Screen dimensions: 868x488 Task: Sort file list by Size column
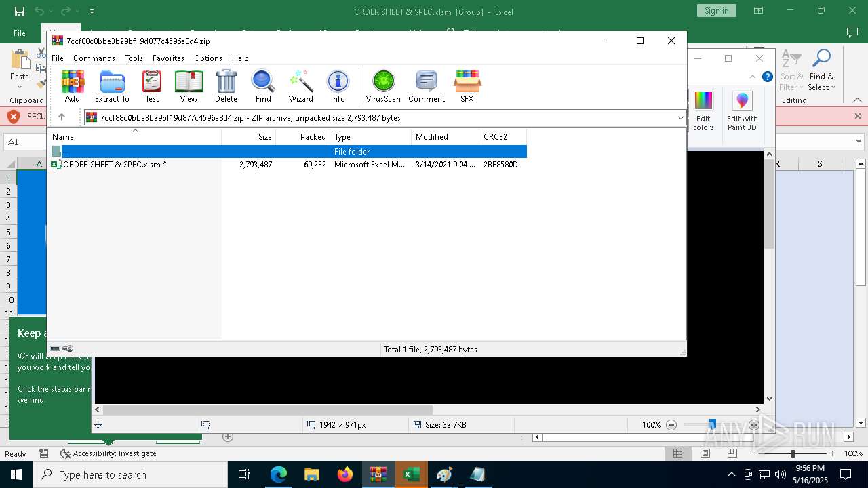click(249, 136)
